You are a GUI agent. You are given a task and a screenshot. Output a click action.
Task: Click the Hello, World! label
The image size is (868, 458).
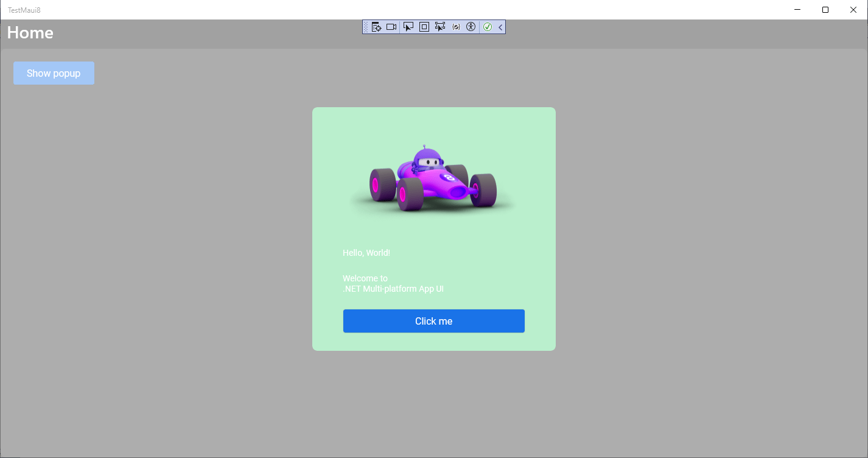point(366,252)
